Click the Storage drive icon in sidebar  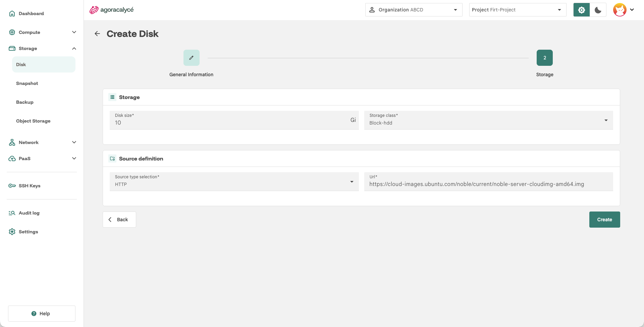click(x=12, y=48)
